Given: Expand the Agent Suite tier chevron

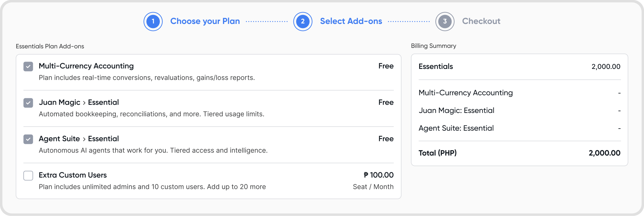Looking at the screenshot, I should tap(84, 139).
